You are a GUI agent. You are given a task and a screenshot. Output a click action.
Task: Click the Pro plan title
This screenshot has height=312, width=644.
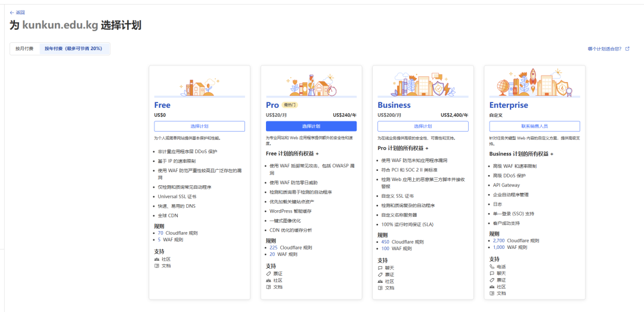(273, 105)
